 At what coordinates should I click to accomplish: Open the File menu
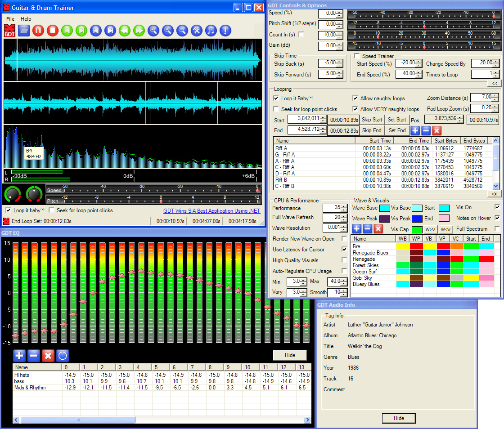point(10,19)
